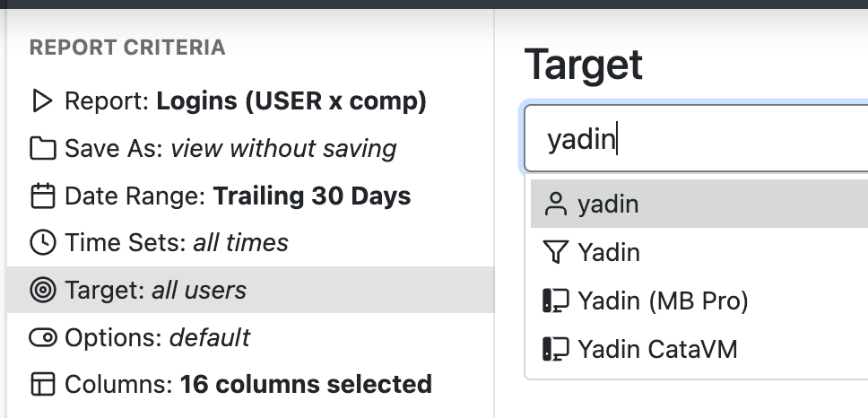
Task: Open the "Options: default" criteria label
Action: click(x=158, y=337)
